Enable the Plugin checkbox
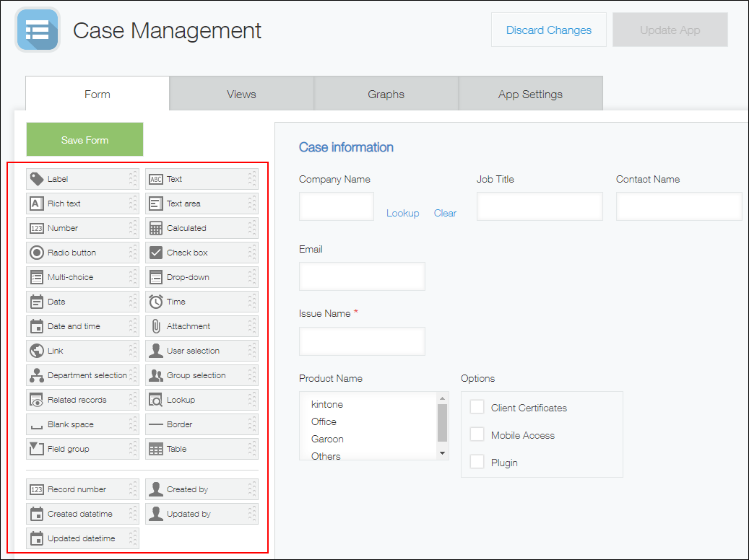Image resolution: width=749 pixels, height=560 pixels. pos(477,462)
